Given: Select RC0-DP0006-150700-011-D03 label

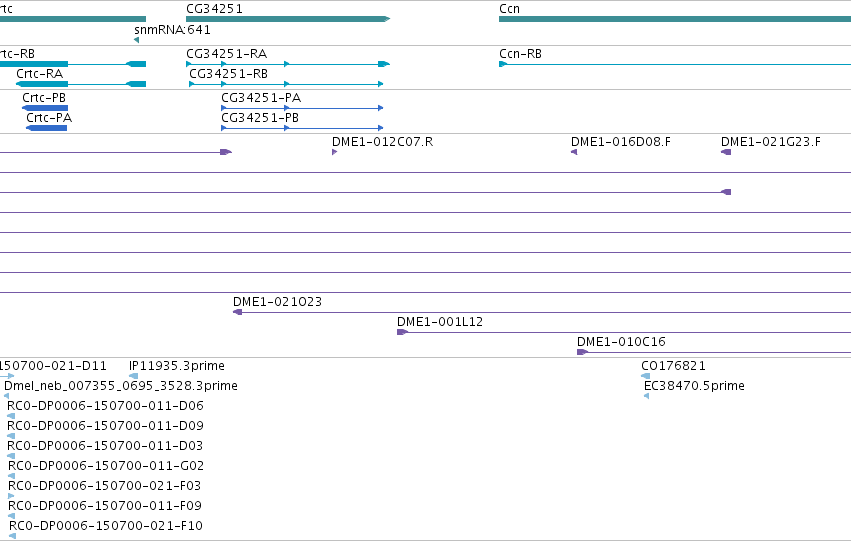Looking at the screenshot, I should (x=105, y=446).
